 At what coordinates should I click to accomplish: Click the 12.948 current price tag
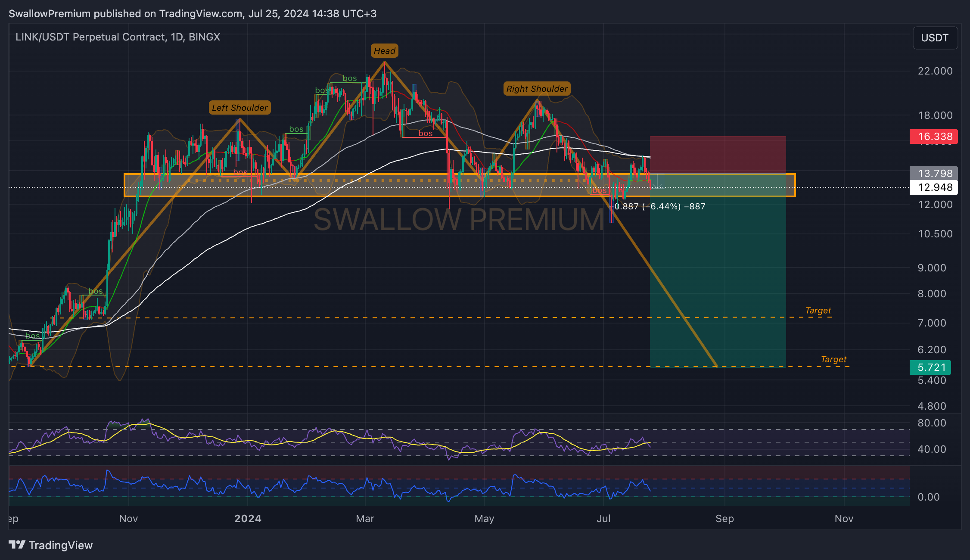[934, 187]
